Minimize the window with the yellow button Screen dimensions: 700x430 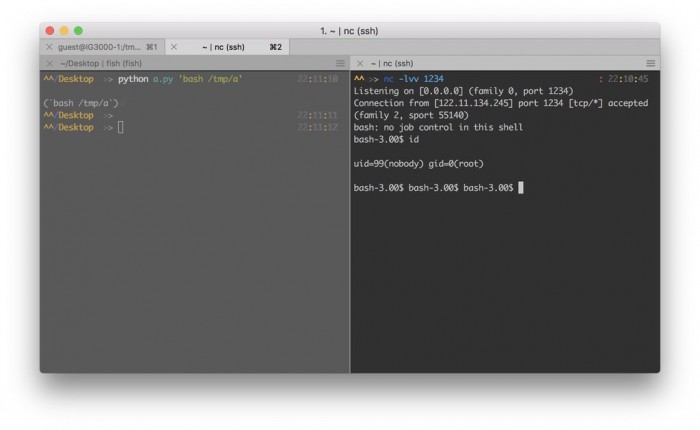(x=65, y=31)
